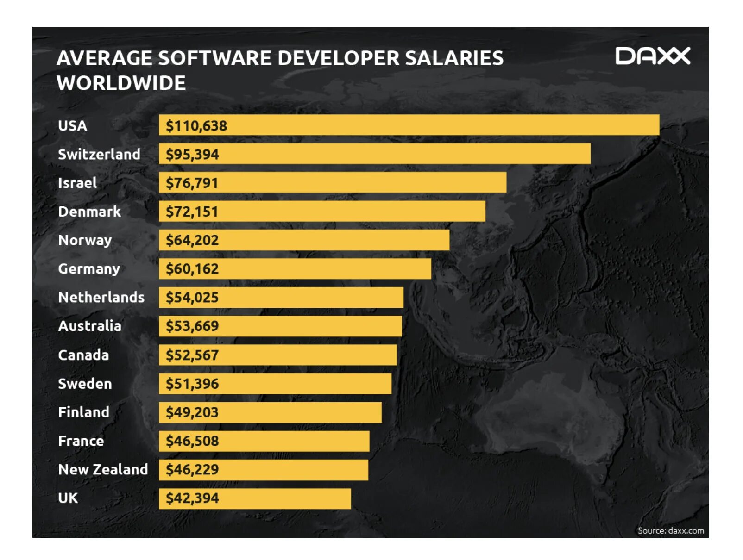This screenshot has height=560, width=743.
Task: Click the $54,025 salary value
Action: pyautogui.click(x=192, y=298)
